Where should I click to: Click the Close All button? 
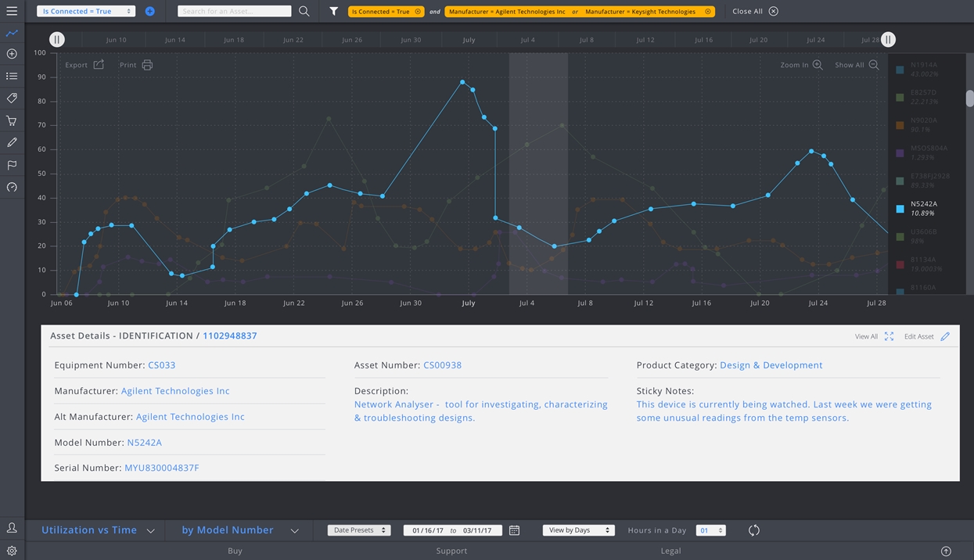[x=755, y=11]
